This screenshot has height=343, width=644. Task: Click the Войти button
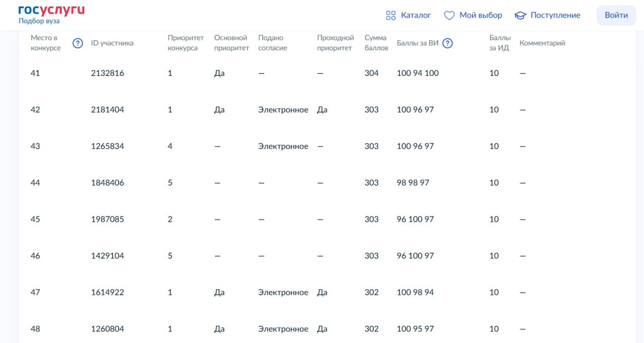[616, 15]
